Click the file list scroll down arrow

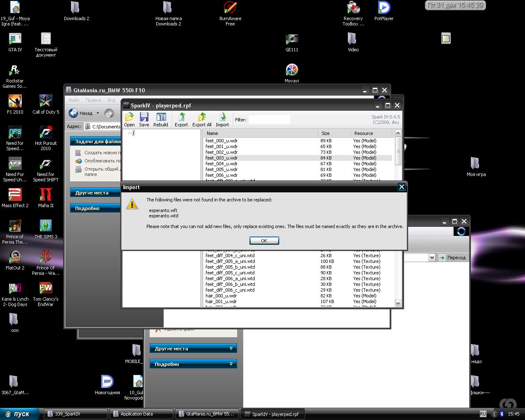click(398, 304)
